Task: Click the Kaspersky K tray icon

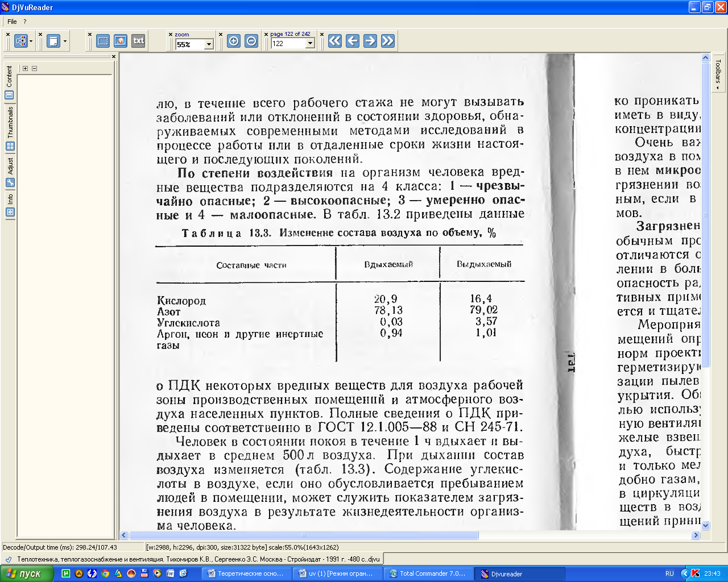Action: 696,573
